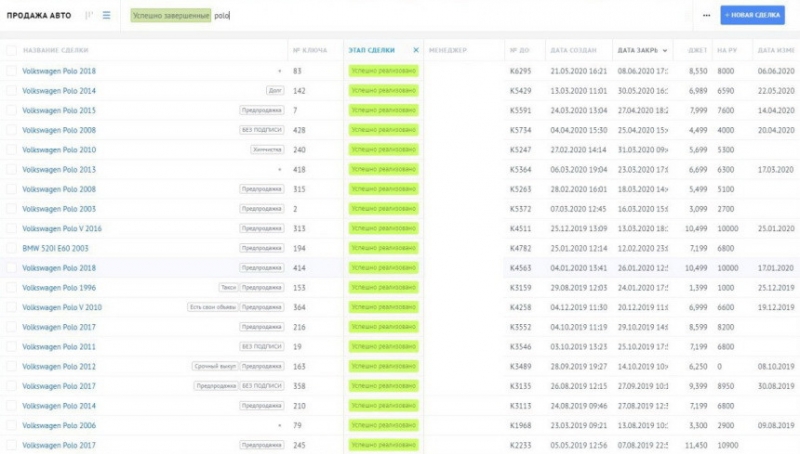The height and width of the screenshot is (454, 800).
Task: Click the + Новая сделка button
Action: (x=753, y=15)
